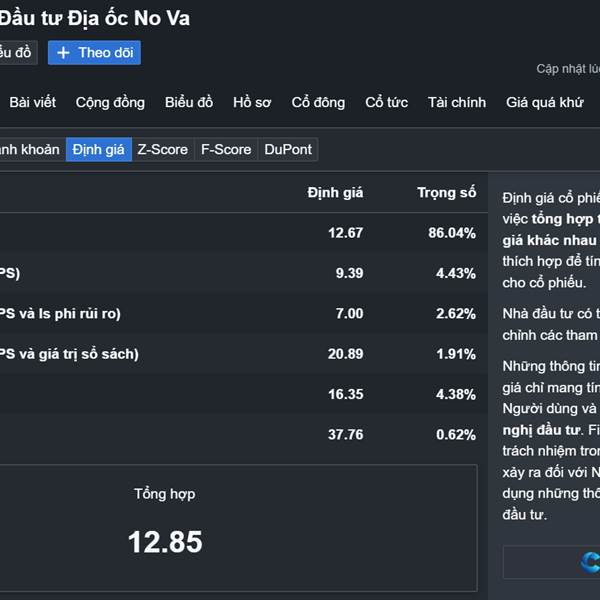Click the Tổng hợp label

click(x=165, y=494)
